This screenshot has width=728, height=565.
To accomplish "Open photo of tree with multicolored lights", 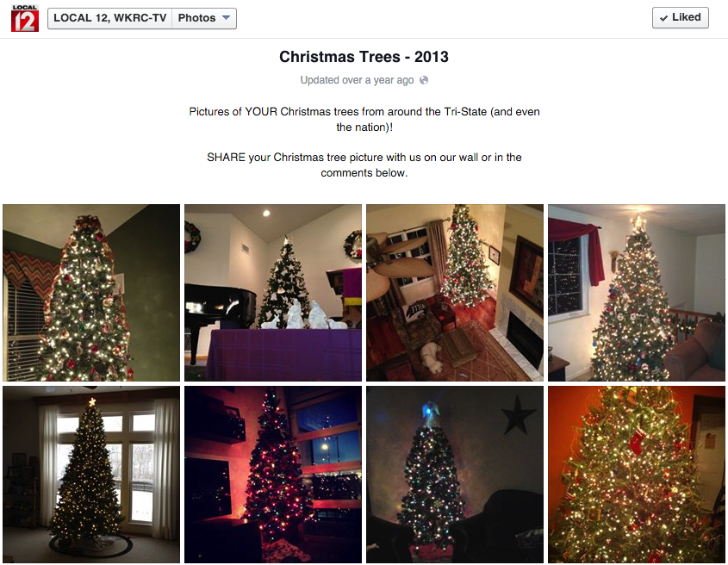I will [273, 475].
